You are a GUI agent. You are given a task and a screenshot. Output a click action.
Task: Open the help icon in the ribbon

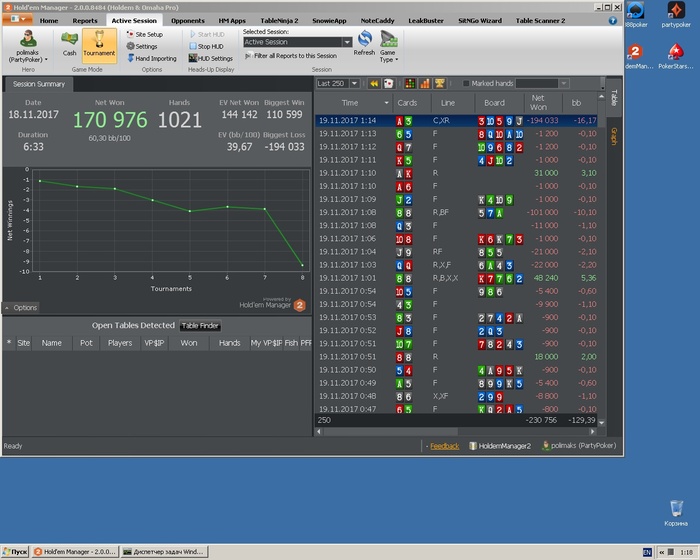(x=612, y=21)
